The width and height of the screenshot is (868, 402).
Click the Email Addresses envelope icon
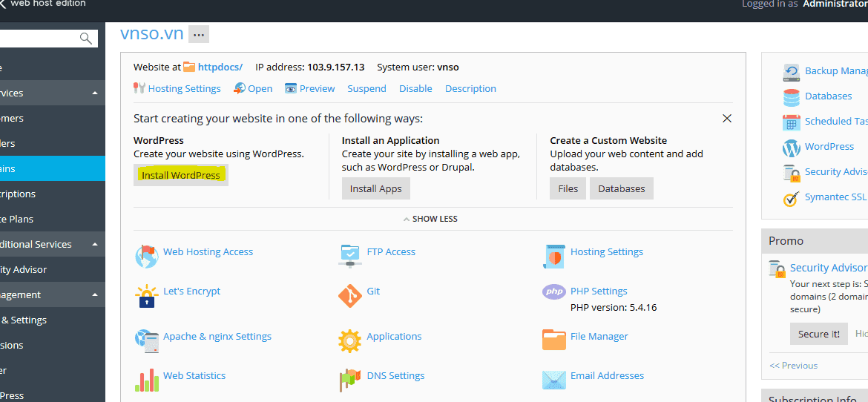(554, 380)
